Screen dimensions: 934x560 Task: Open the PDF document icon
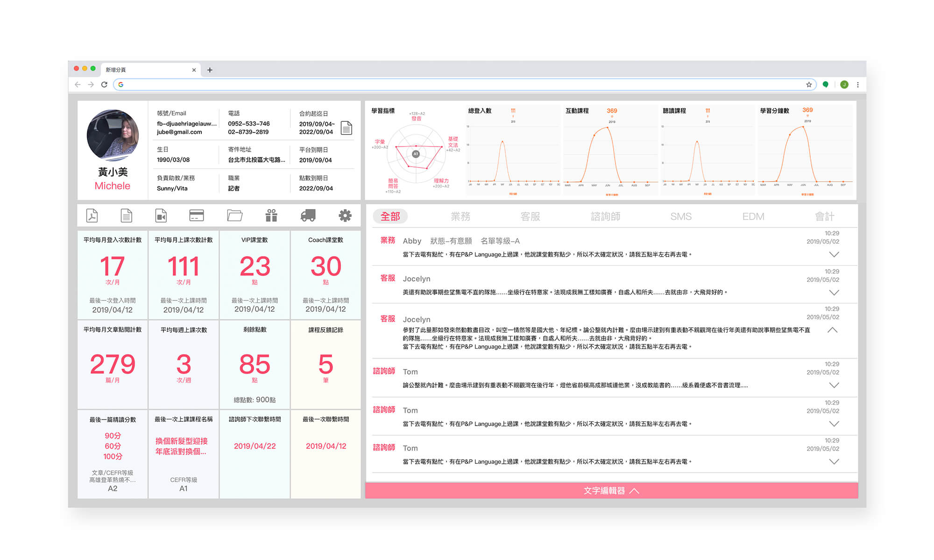point(92,216)
